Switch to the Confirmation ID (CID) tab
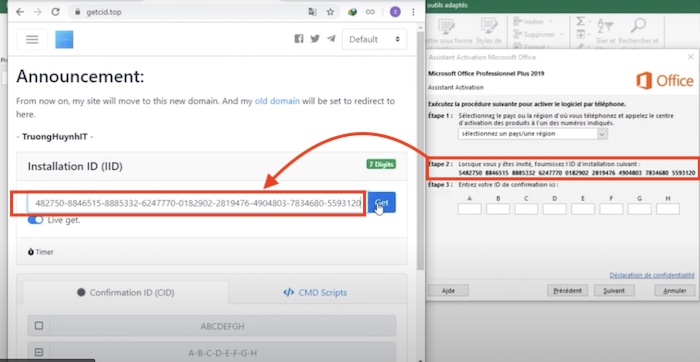Screen dimensions: 700x362 (125, 293)
